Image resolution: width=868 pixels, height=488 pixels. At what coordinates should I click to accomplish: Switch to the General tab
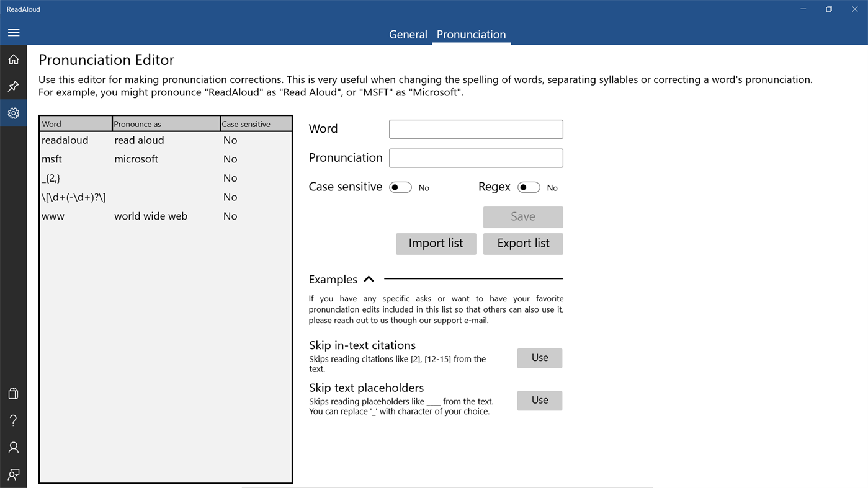(408, 34)
